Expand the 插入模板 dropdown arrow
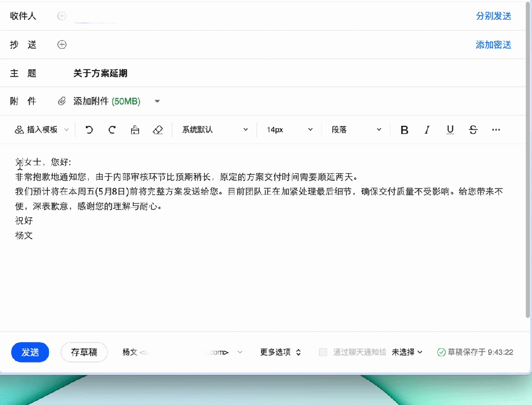Screen dimensions: 532x405 click(x=67, y=130)
